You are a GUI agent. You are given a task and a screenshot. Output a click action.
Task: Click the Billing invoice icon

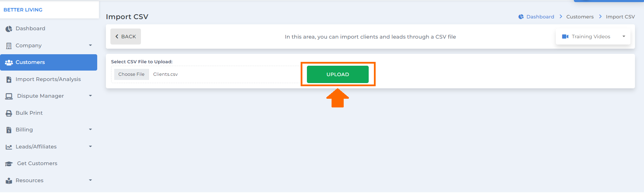coord(9,130)
